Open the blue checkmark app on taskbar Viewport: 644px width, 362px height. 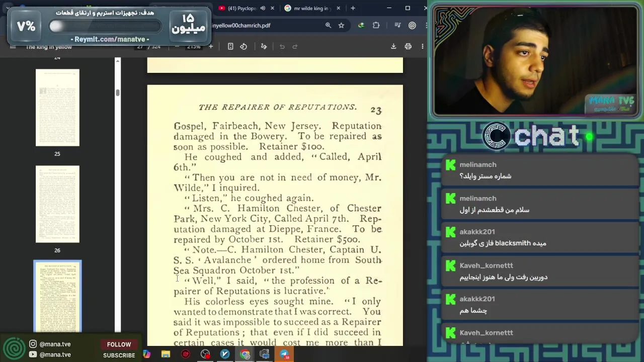point(225,354)
